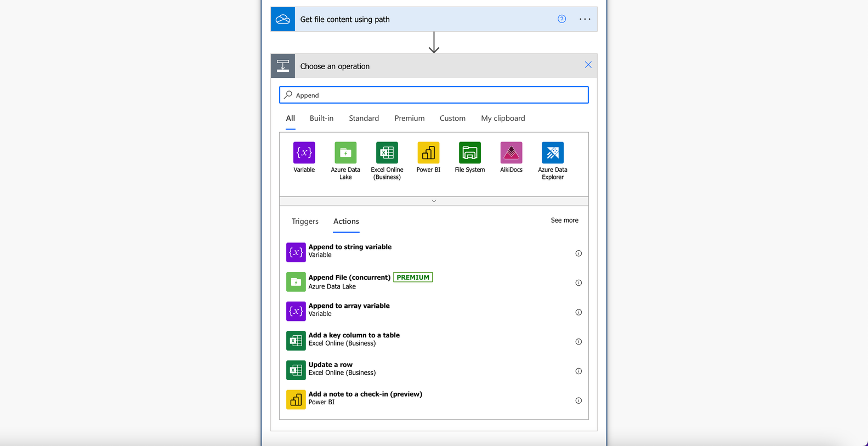Image resolution: width=868 pixels, height=446 pixels.
Task: Click the search box containing Append
Action: coord(434,95)
